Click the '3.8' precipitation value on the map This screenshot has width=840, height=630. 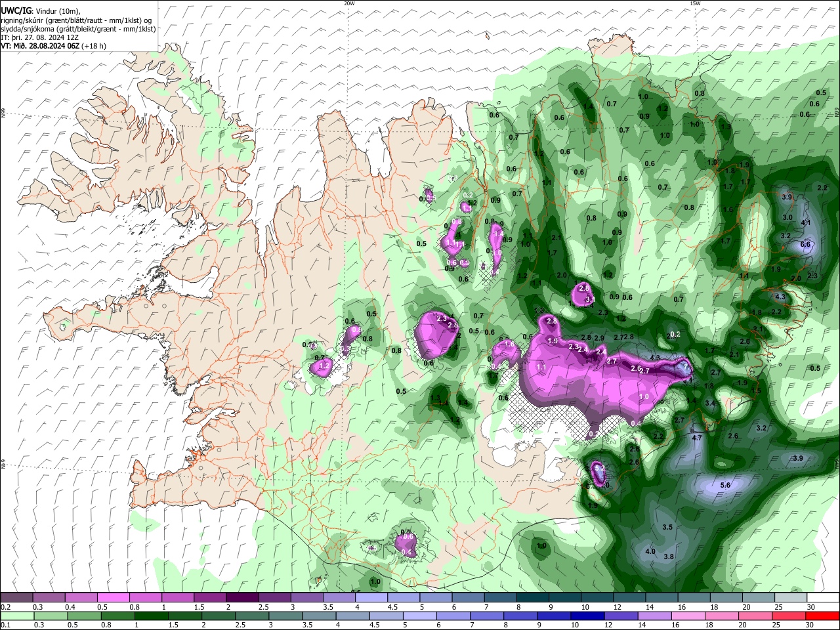[x=669, y=556]
